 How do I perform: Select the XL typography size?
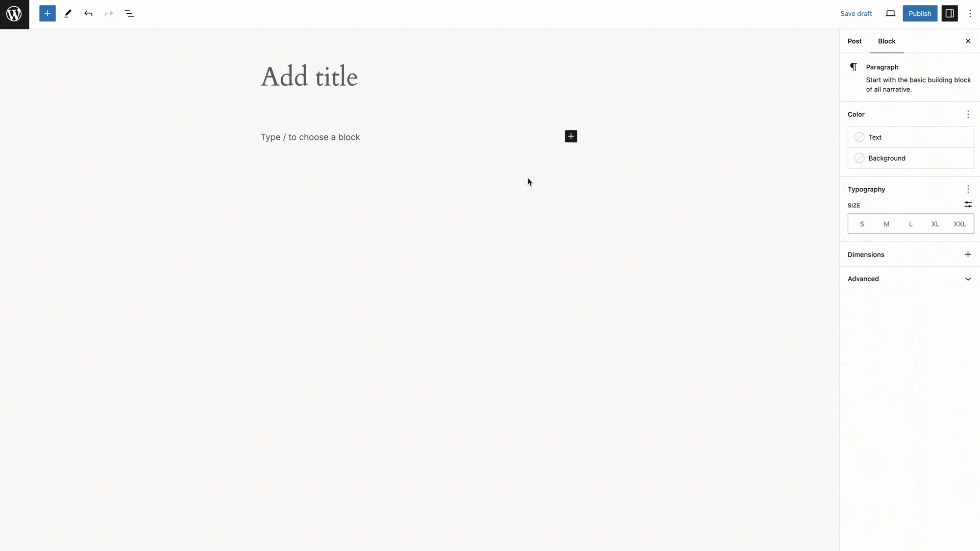[x=936, y=223]
